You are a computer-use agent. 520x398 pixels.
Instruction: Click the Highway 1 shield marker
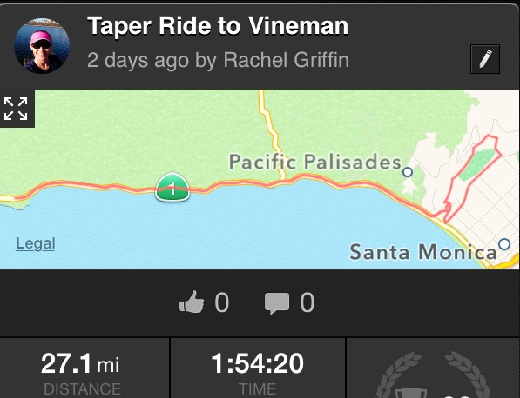point(172,187)
